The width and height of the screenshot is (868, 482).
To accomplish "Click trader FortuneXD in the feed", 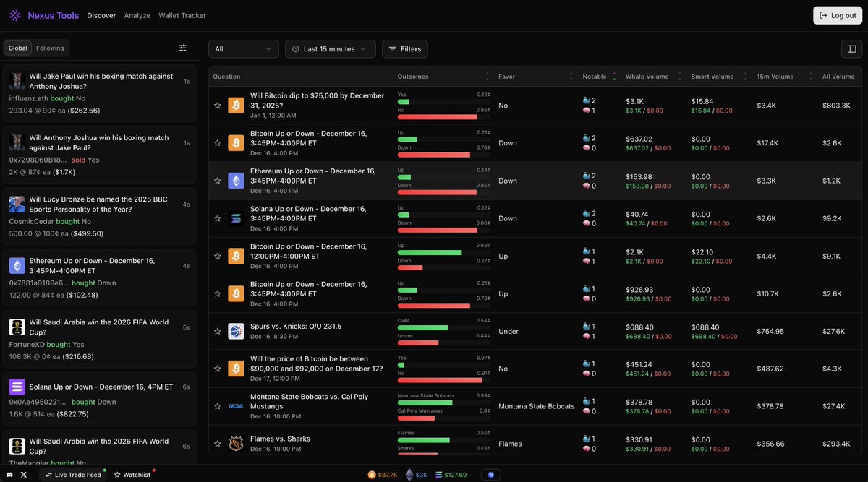I will (26, 345).
